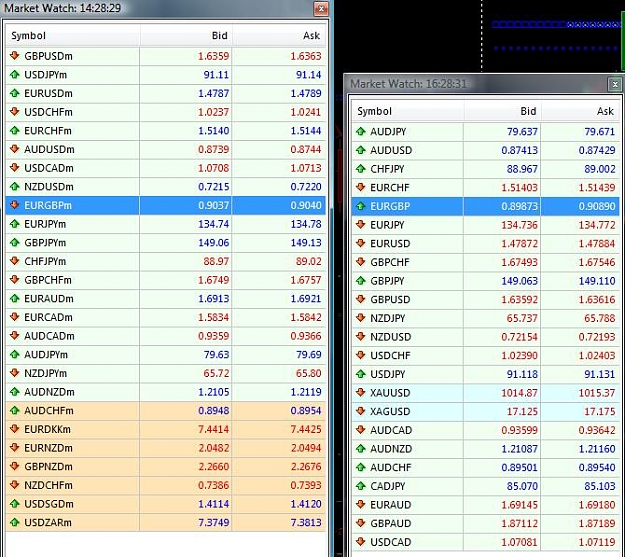The width and height of the screenshot is (625, 557).
Task: Click the up arrow icon beside USDJPY
Action: (361, 374)
